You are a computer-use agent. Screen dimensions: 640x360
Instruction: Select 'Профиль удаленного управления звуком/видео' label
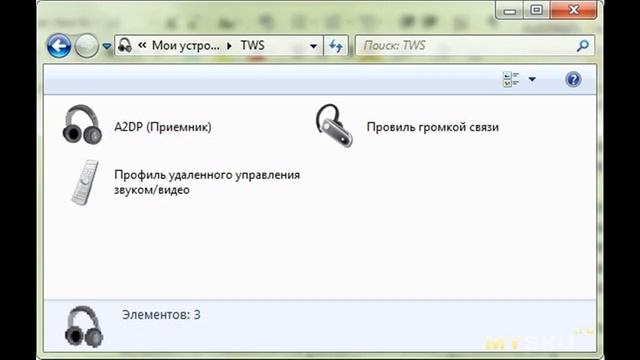click(x=207, y=182)
